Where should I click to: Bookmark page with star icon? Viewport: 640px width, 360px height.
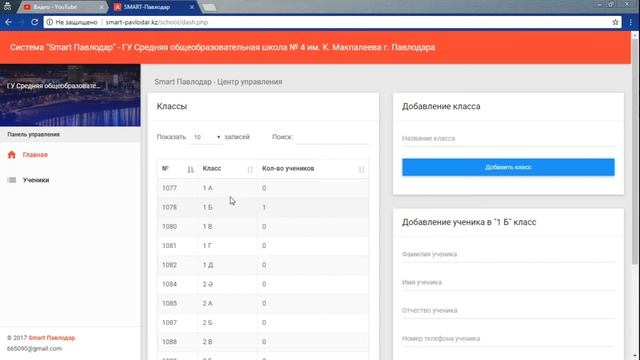pyautogui.click(x=615, y=22)
